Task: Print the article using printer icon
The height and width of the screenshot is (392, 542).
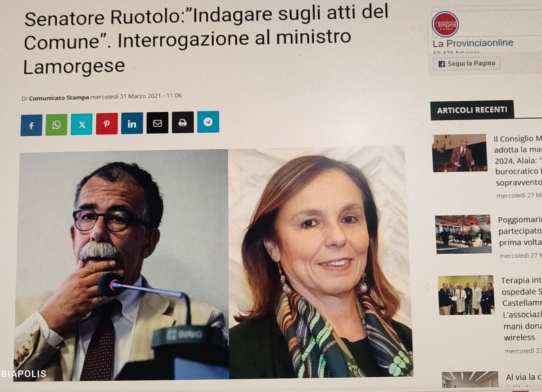Action: (183, 122)
